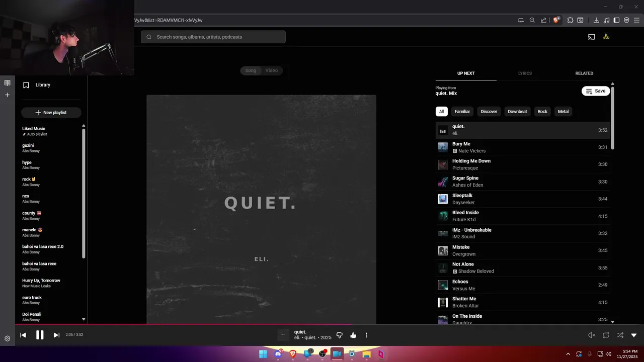Play Holding Me Down by Picturesque
644x362 pixels.
(x=523, y=164)
